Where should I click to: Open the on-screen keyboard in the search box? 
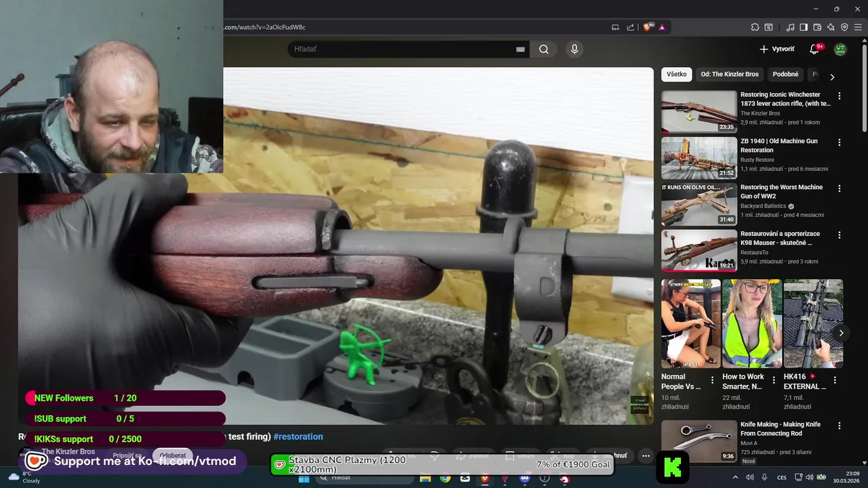point(520,49)
